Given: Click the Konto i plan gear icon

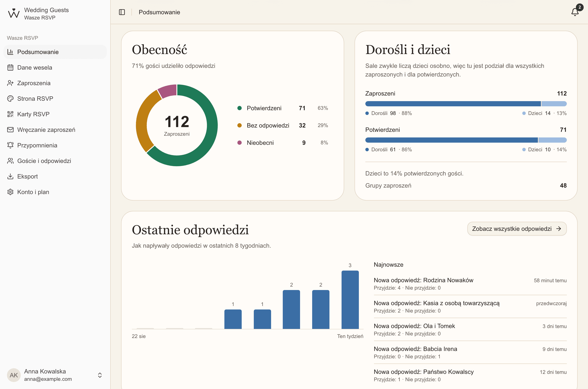Looking at the screenshot, I should [10, 192].
